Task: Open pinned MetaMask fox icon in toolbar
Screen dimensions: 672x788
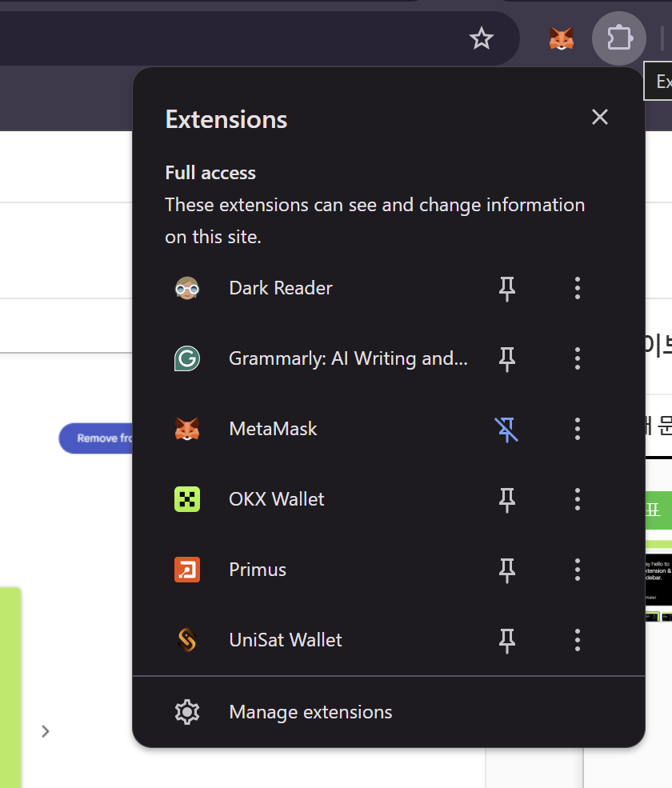Action: [x=562, y=38]
